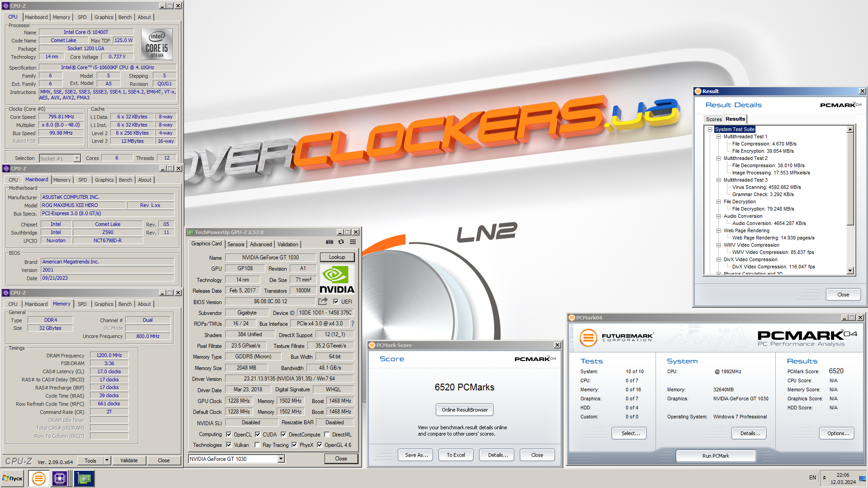Click Online ResultBrowser button
This screenshot has width=868, height=488.
click(x=465, y=410)
